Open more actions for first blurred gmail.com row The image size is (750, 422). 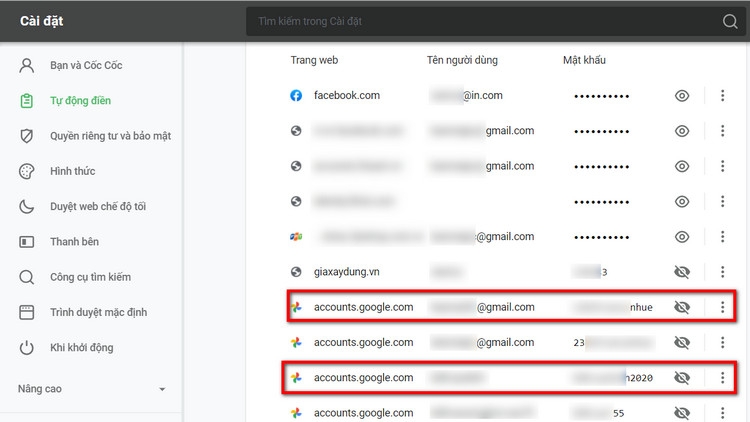point(722,131)
